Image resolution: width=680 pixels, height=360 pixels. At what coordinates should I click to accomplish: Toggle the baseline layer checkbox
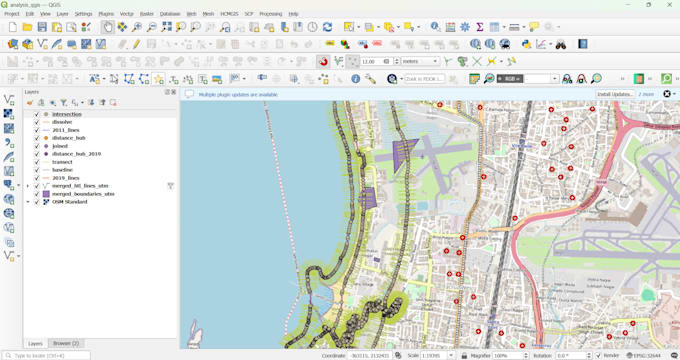[36, 170]
